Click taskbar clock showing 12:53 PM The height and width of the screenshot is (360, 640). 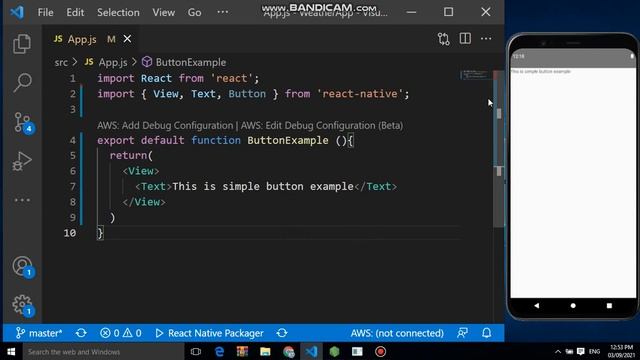pos(621,351)
